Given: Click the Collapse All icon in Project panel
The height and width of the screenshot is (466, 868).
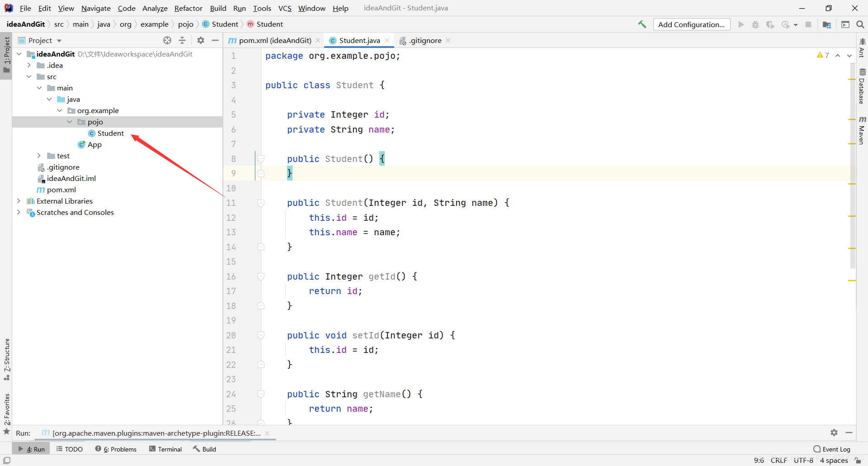Looking at the screenshot, I should [182, 40].
